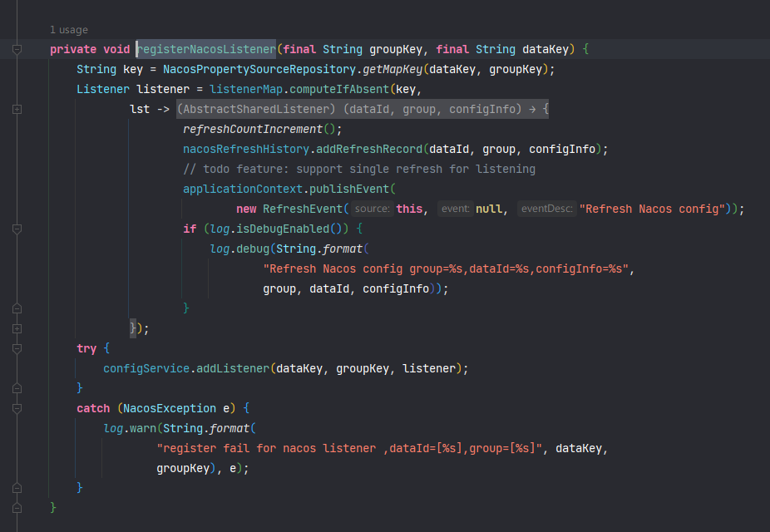
Task: Click the "Refresh Nacos config" string in the RefreshEvent constructor
Action: click(x=652, y=209)
